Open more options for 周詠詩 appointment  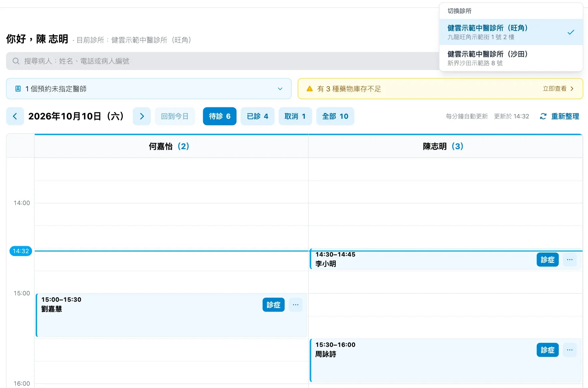[x=570, y=350]
